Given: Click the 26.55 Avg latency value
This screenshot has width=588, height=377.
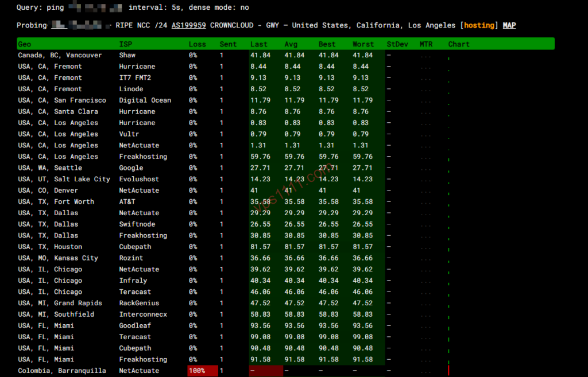Looking at the screenshot, I should click(x=295, y=224).
